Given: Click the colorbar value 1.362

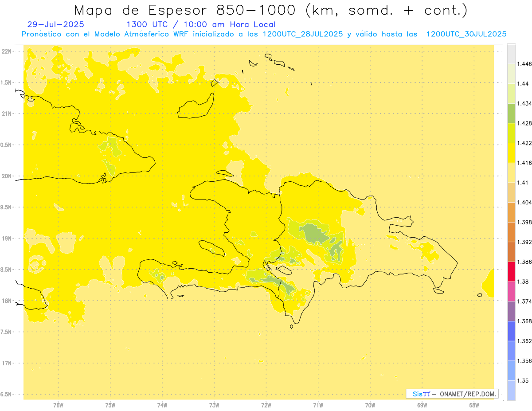Looking at the screenshot, I should (x=524, y=341).
